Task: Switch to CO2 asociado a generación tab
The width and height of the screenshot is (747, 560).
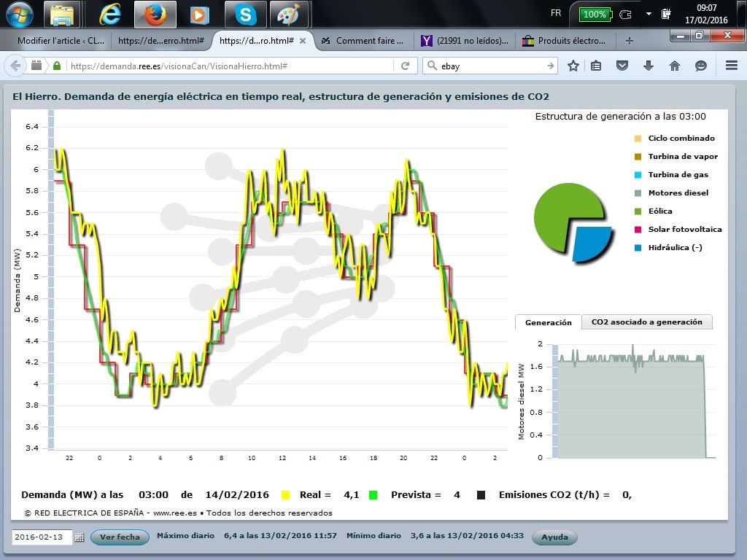Action: (x=646, y=322)
